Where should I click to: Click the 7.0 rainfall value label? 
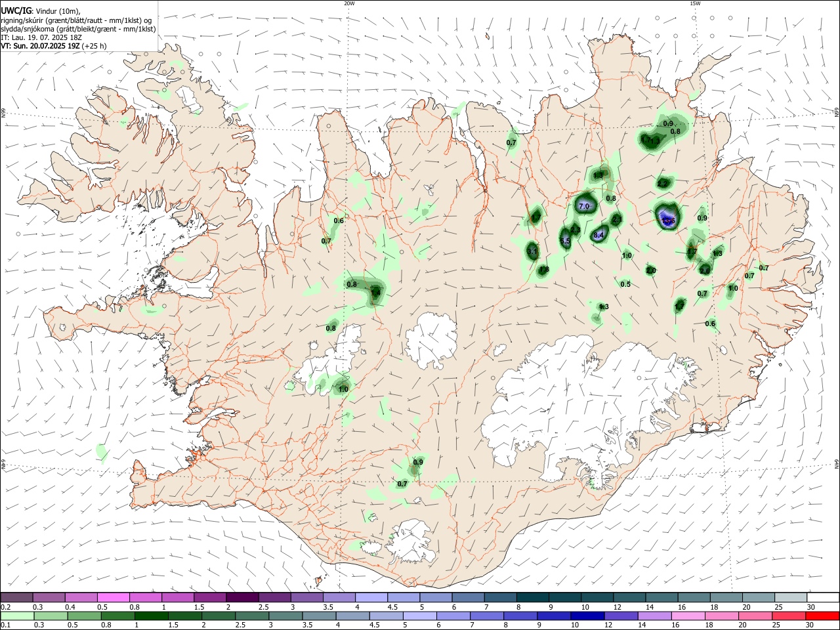pos(584,206)
